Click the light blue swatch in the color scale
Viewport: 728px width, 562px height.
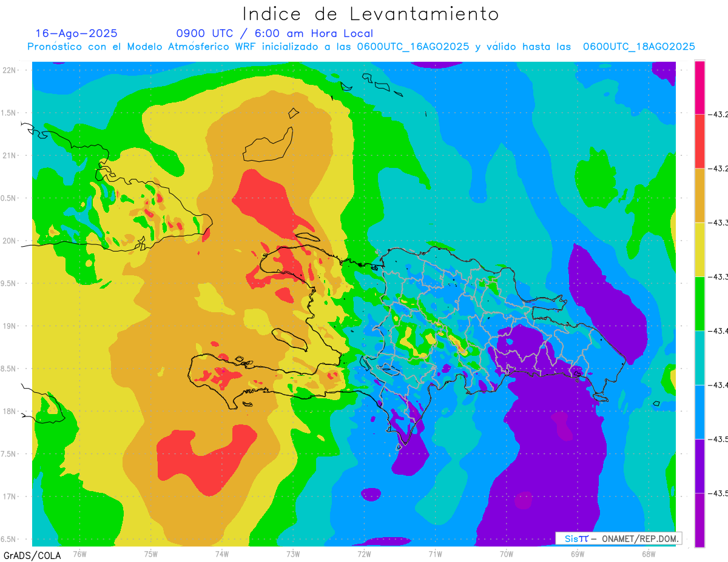click(699, 412)
